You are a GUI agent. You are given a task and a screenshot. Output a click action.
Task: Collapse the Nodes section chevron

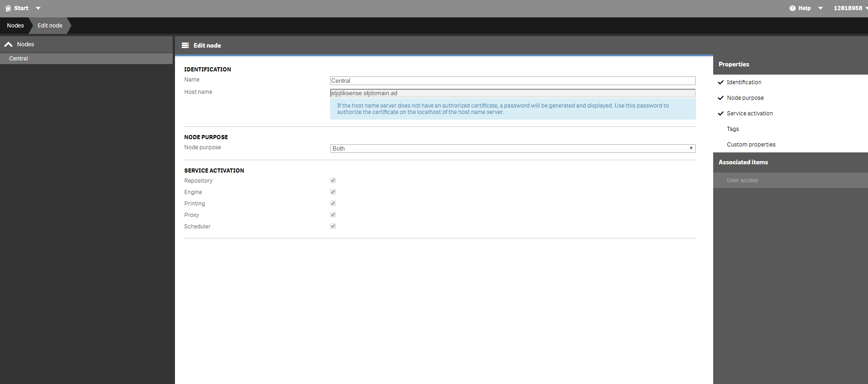[x=8, y=44]
